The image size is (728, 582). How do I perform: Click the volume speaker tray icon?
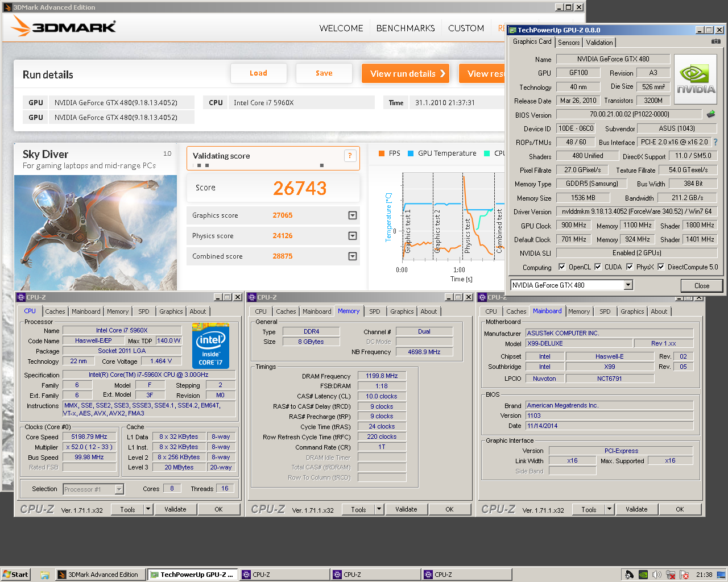[657, 575]
